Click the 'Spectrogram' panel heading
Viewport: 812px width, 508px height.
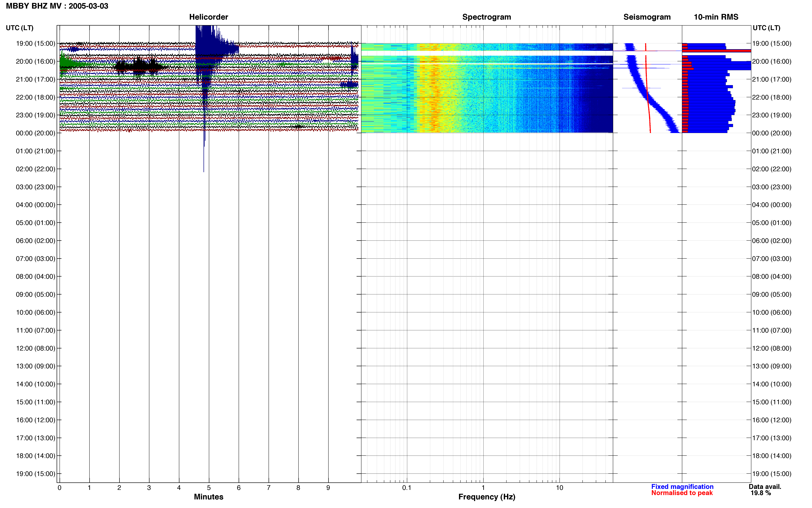point(487,17)
